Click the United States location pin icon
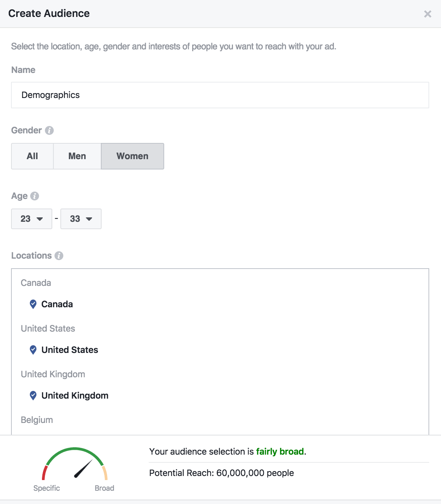Image resolution: width=441 pixels, height=504 pixels. point(33,350)
